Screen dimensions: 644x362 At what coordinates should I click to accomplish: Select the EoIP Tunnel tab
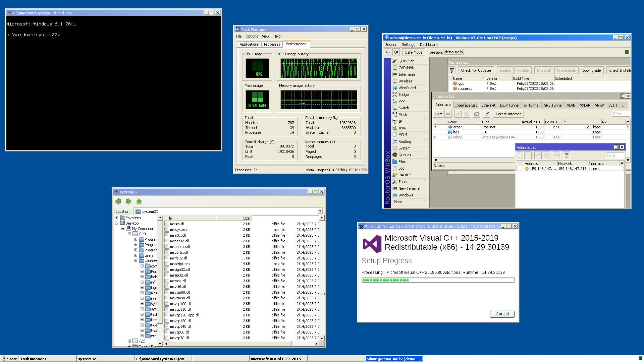coord(509,105)
